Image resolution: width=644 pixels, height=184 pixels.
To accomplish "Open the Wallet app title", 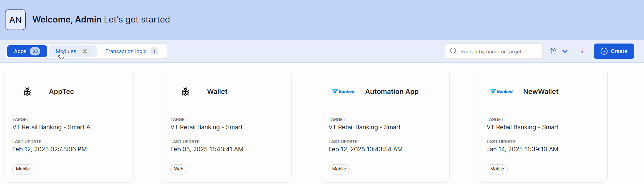I will tap(217, 91).
